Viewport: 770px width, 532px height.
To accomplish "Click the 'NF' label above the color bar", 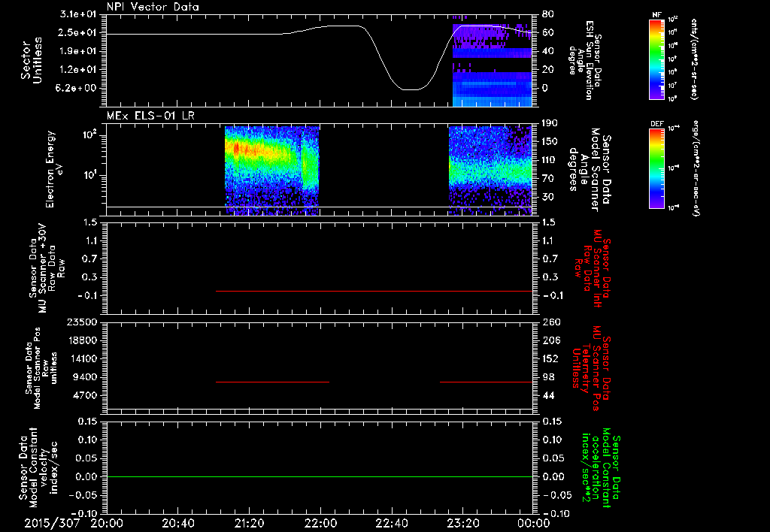I will (657, 15).
